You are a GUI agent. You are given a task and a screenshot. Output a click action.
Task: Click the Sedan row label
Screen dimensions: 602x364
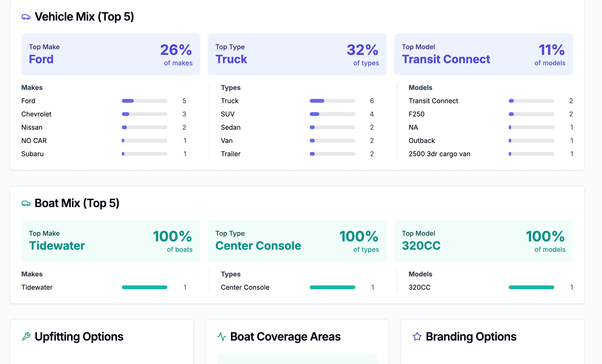(231, 127)
